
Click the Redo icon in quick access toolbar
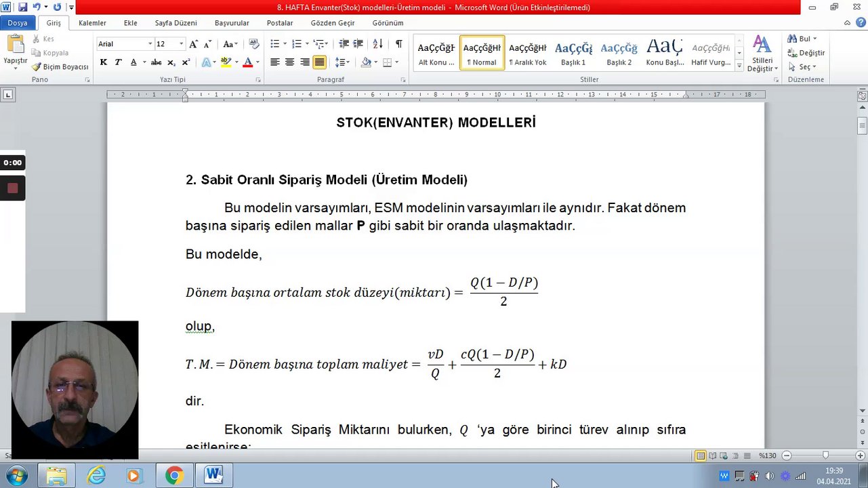pyautogui.click(x=57, y=7)
